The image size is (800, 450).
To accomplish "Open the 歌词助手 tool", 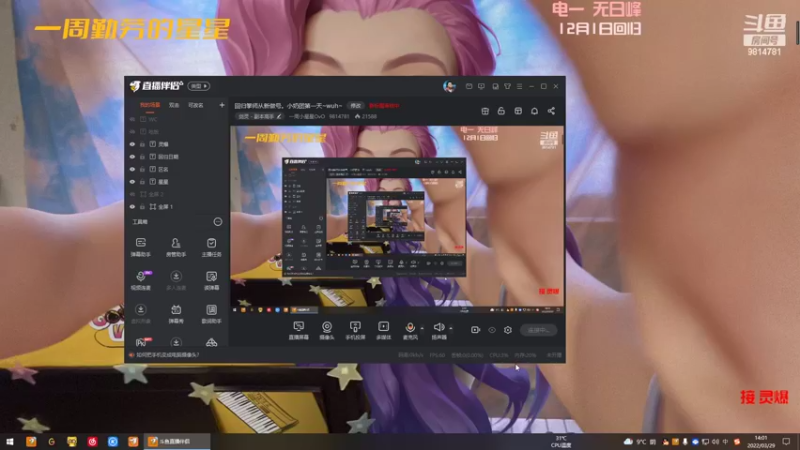I will (211, 314).
